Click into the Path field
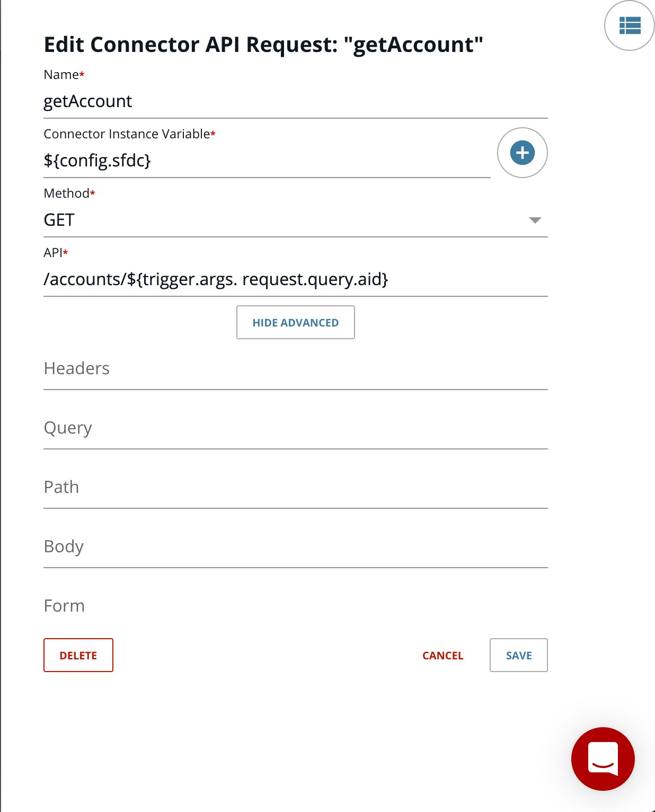The width and height of the screenshot is (655, 812). (295, 487)
